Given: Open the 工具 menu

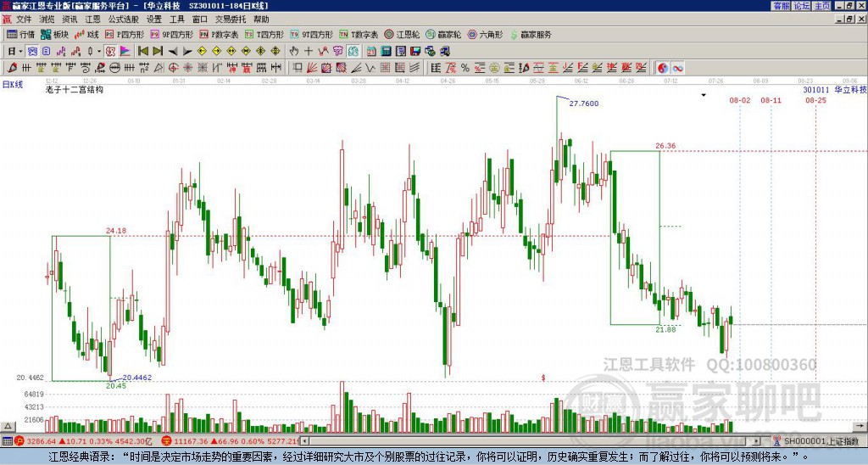Looking at the screenshot, I should tap(176, 20).
